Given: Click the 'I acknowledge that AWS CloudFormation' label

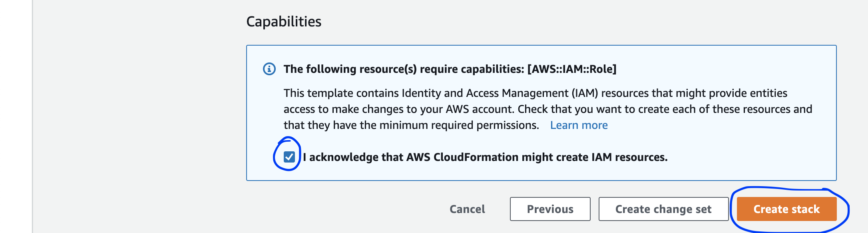Looking at the screenshot, I should (485, 157).
